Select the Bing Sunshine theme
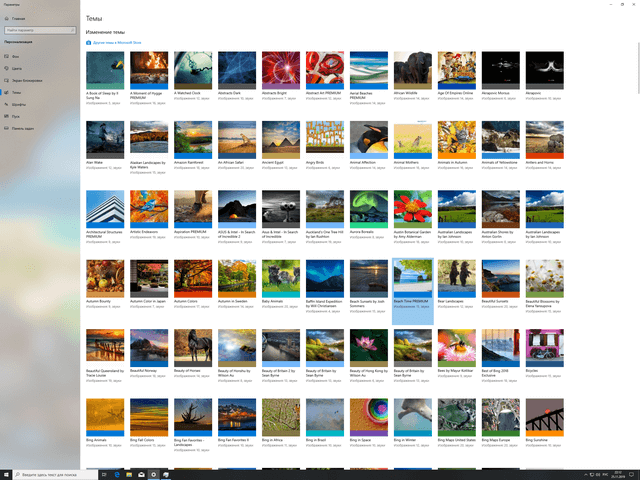The image size is (640, 480). tap(545, 417)
